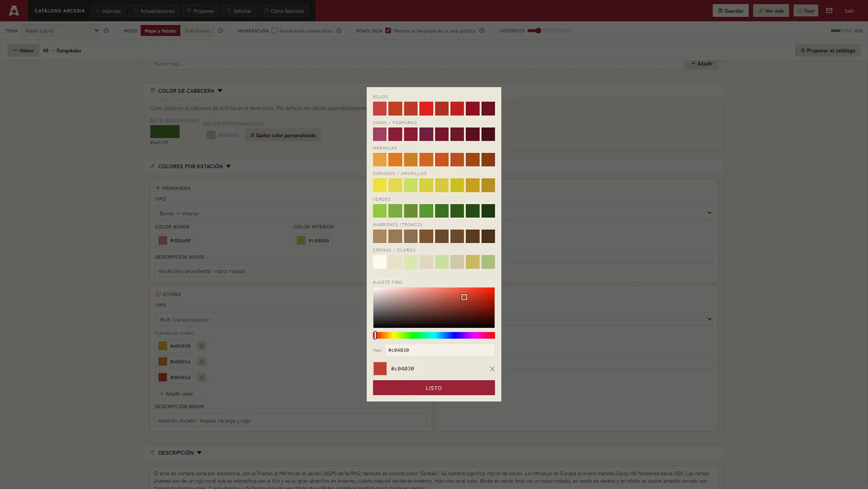Click the Guardar button

point(731,11)
